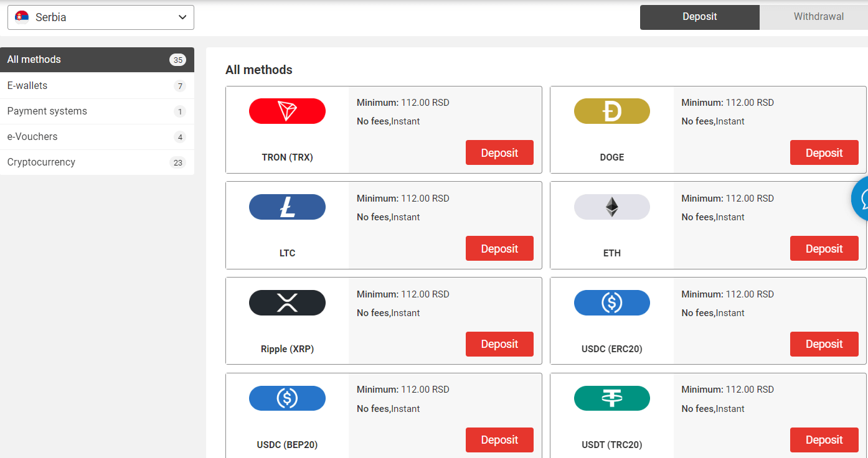
Task: Click Deposit button for Ripple (XRP)
Action: click(x=499, y=344)
